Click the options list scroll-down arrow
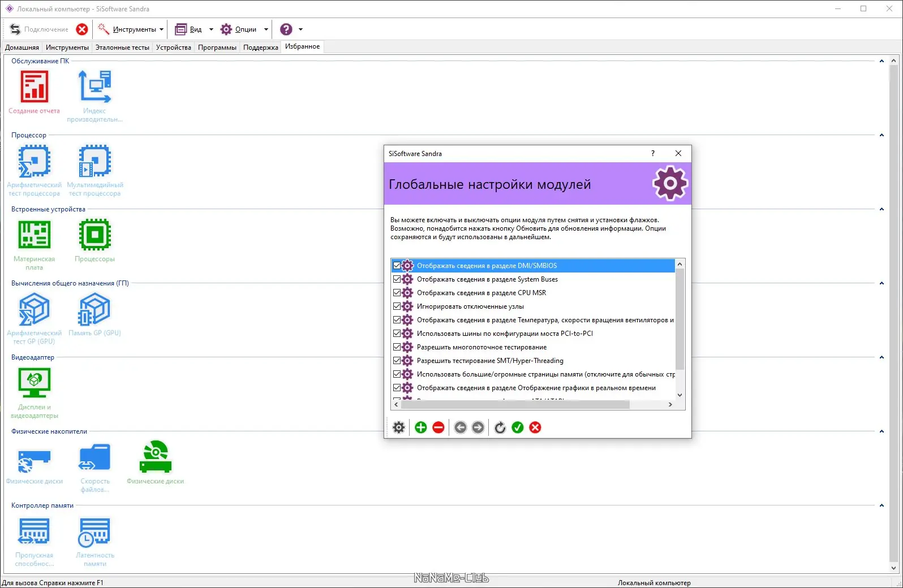The height and width of the screenshot is (588, 903). (x=680, y=395)
